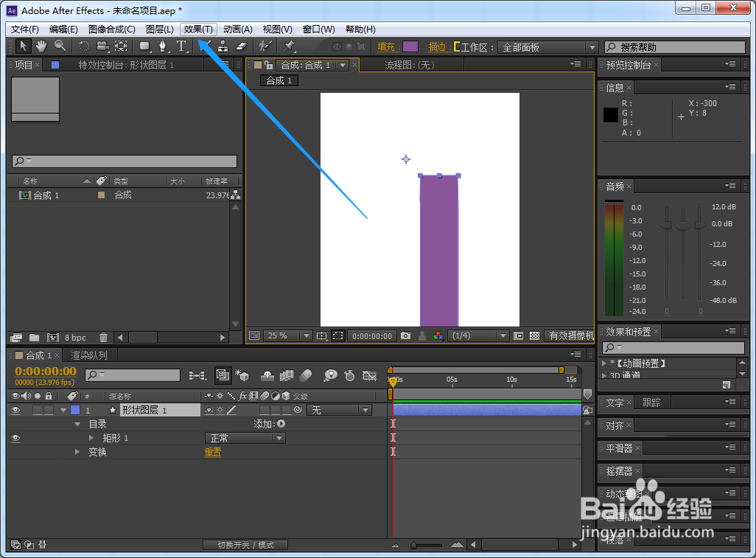Select the Clone Stamp tool
Viewport: 756px width, 558px height.
coord(223,46)
